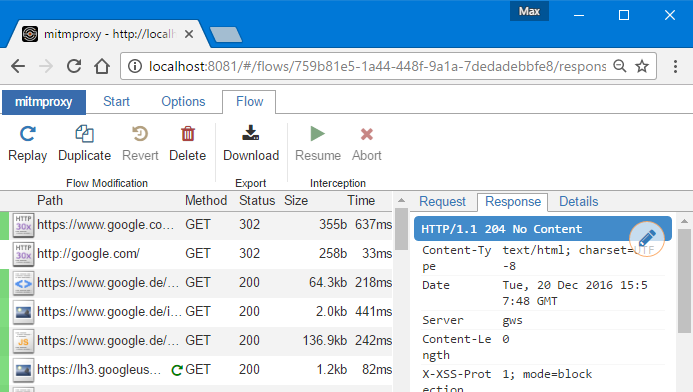Click the green replay marker on lh3.googleus row
Image resolution: width=693 pixels, height=392 pixels.
coord(177,370)
